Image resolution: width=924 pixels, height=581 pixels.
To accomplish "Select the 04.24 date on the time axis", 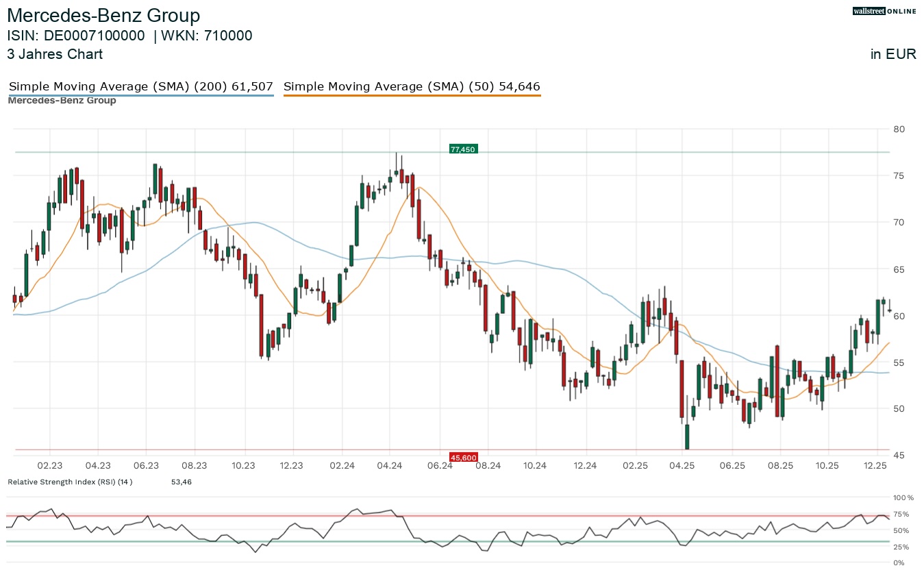I will click(389, 466).
